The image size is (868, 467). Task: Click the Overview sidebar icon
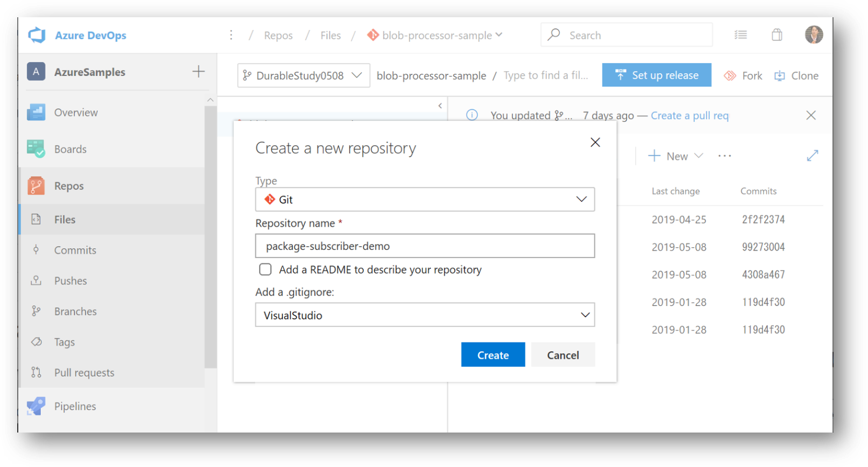(36, 112)
